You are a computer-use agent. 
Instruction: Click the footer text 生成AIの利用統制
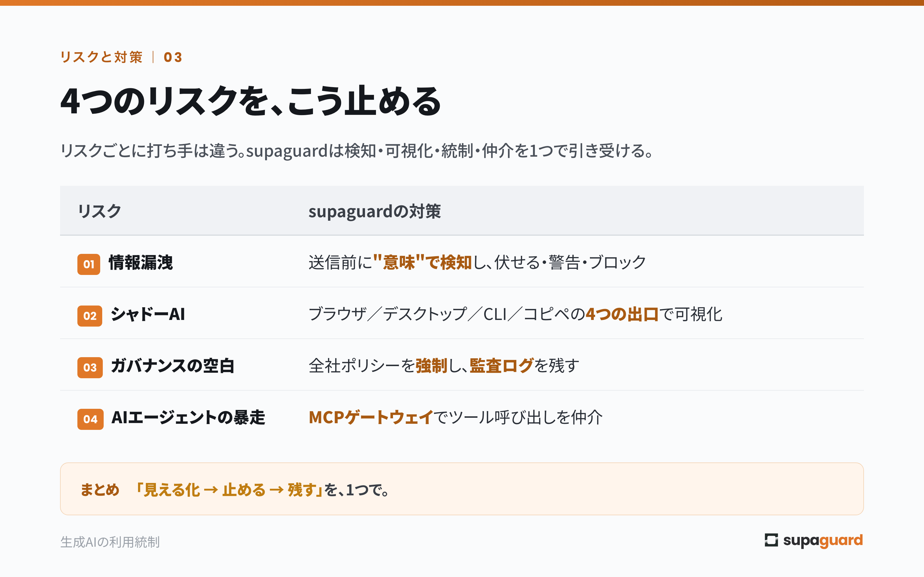(x=110, y=542)
